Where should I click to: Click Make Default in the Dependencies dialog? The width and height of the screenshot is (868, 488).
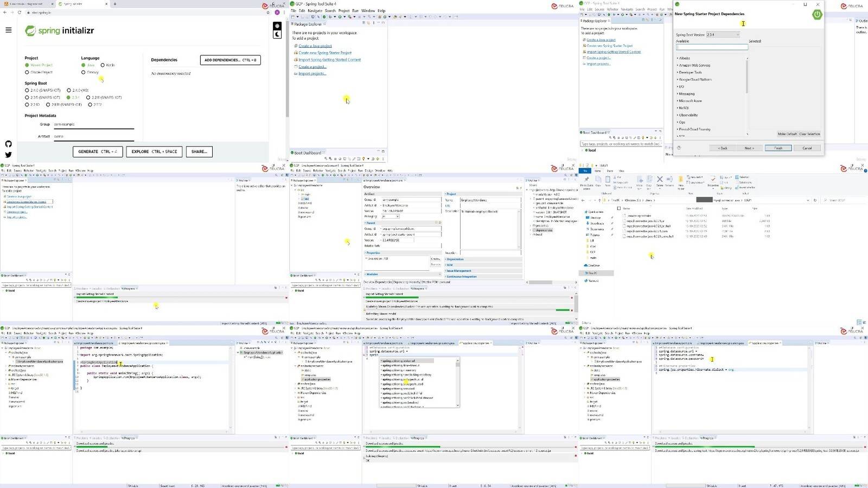click(x=787, y=134)
